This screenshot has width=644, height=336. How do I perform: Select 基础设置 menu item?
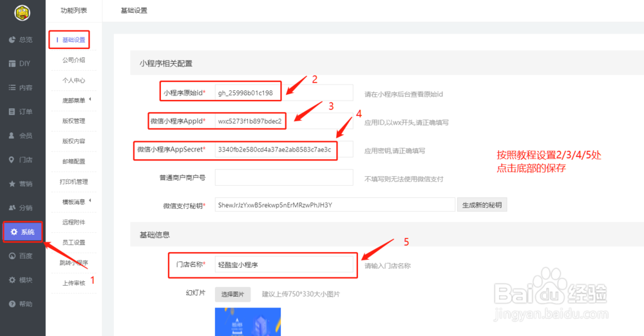point(73,40)
